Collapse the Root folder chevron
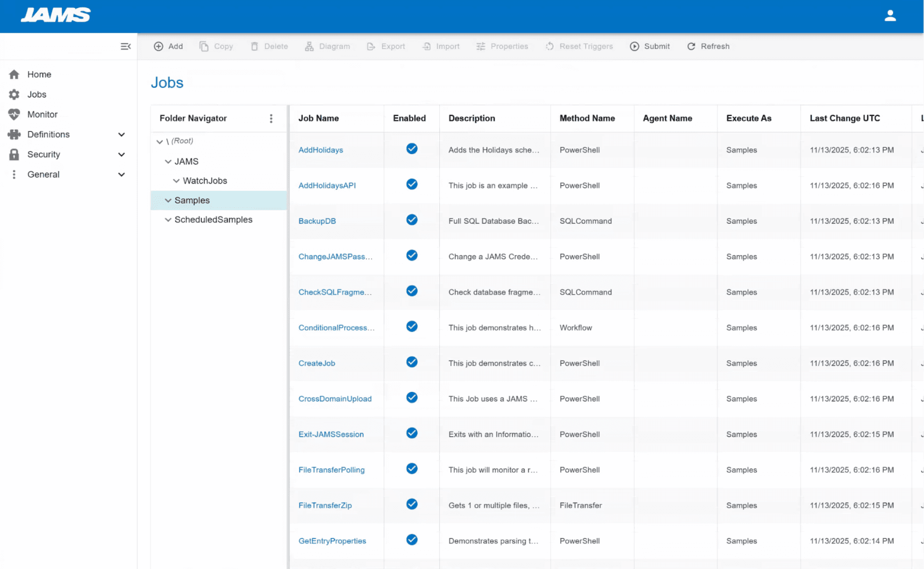924x569 pixels. (160, 141)
